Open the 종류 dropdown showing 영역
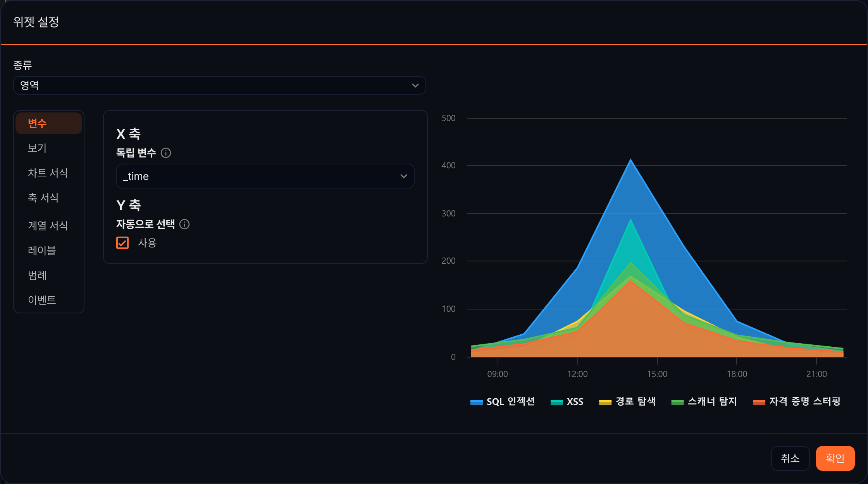868x484 pixels. (220, 85)
